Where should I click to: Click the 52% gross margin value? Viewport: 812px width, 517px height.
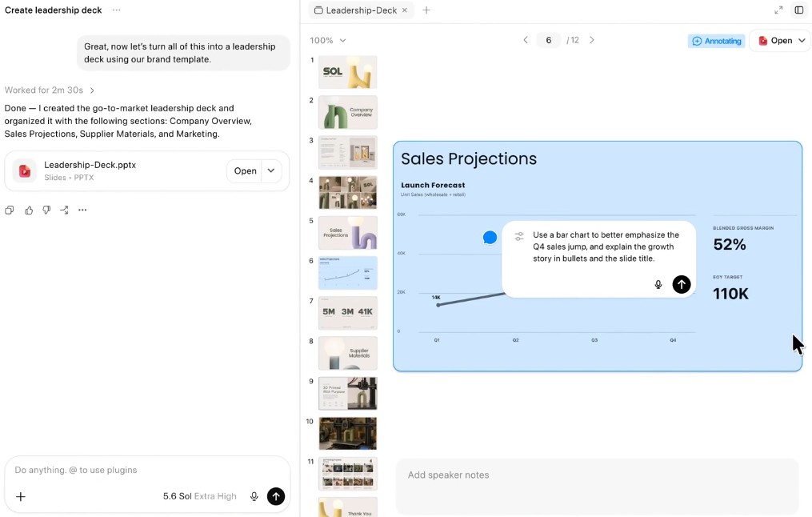(x=730, y=245)
